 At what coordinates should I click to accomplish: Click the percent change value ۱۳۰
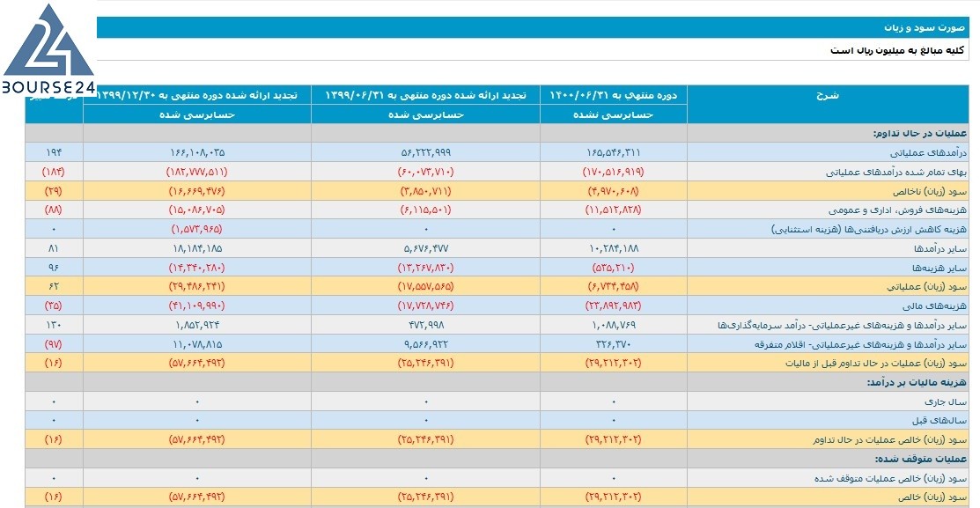(54, 325)
